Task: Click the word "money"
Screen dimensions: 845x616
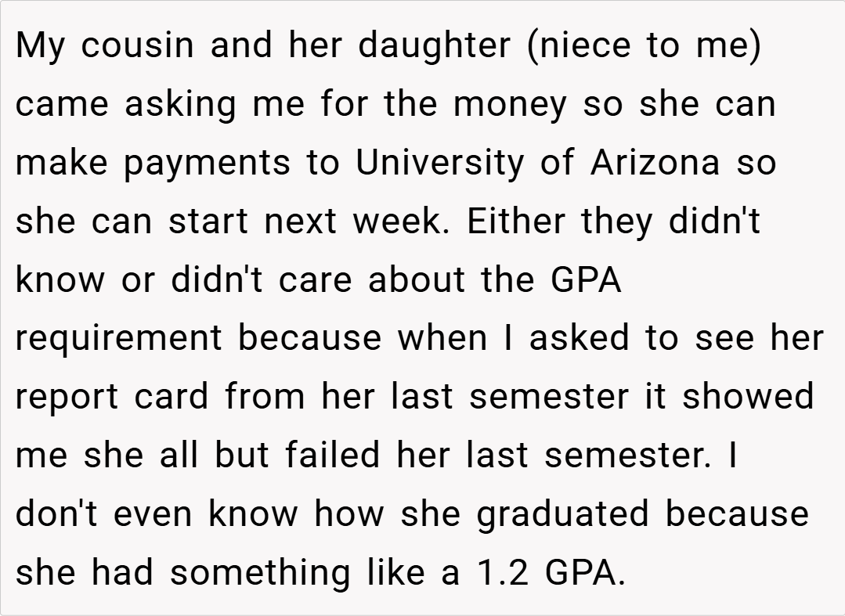Action: [x=511, y=104]
